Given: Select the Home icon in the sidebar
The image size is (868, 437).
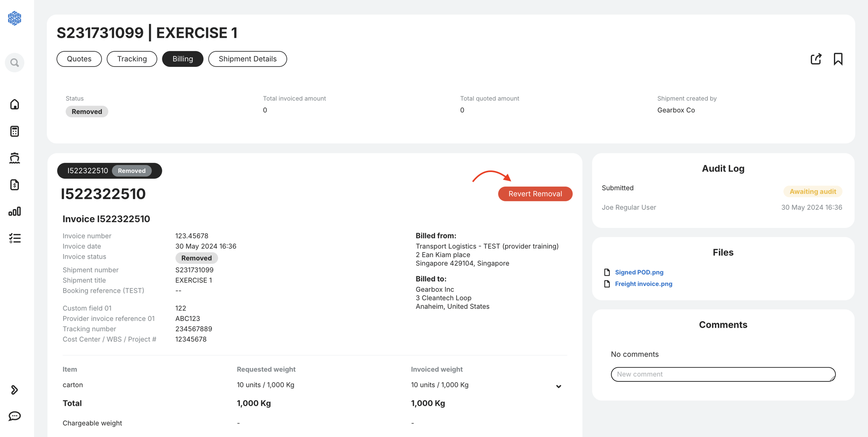Looking at the screenshot, I should click(15, 104).
